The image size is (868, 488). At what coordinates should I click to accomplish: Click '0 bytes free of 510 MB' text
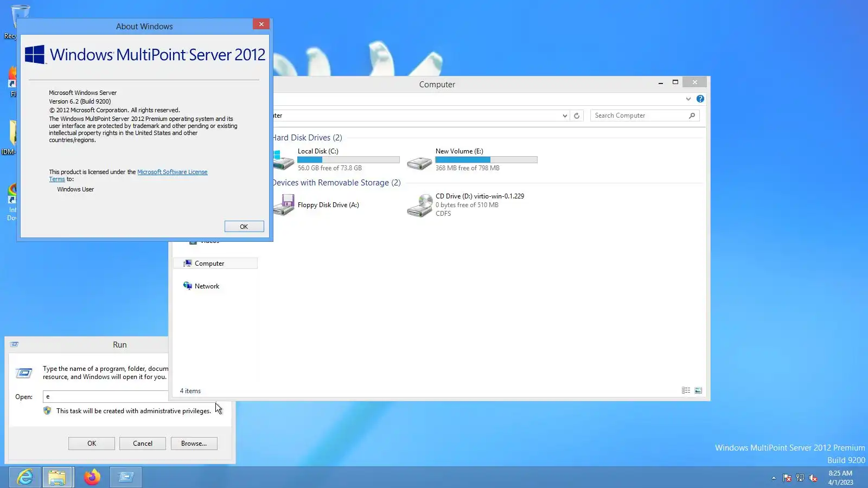click(467, 205)
